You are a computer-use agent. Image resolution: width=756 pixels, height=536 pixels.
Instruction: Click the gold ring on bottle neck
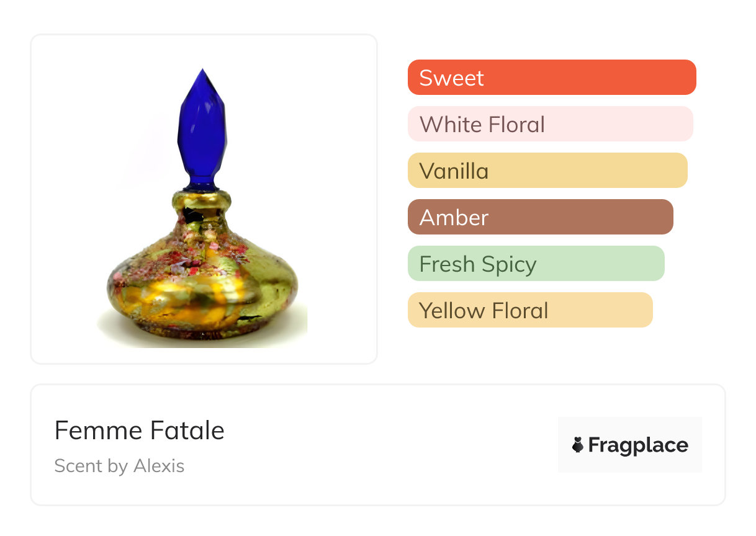point(202,200)
